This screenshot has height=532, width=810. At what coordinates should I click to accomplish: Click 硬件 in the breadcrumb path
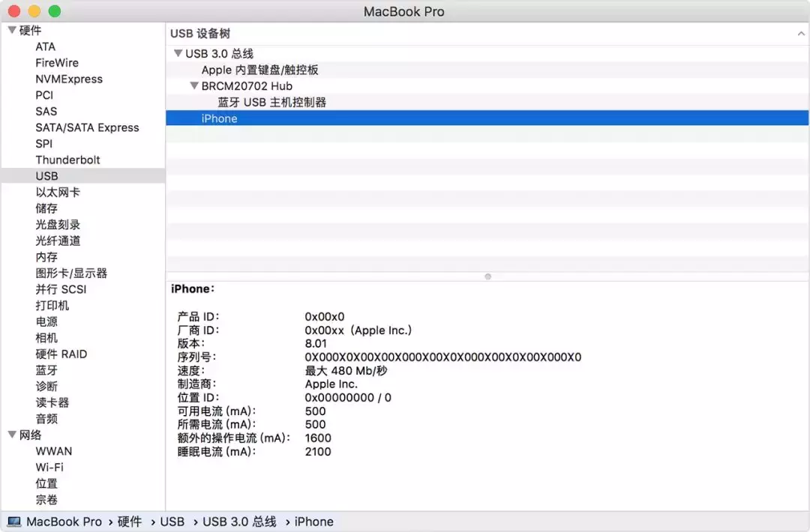130,522
